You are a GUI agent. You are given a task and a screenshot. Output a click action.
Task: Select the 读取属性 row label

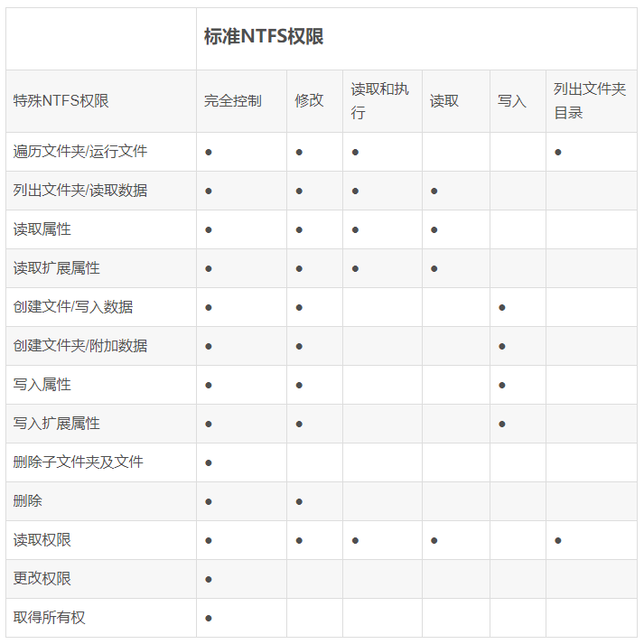(42, 229)
